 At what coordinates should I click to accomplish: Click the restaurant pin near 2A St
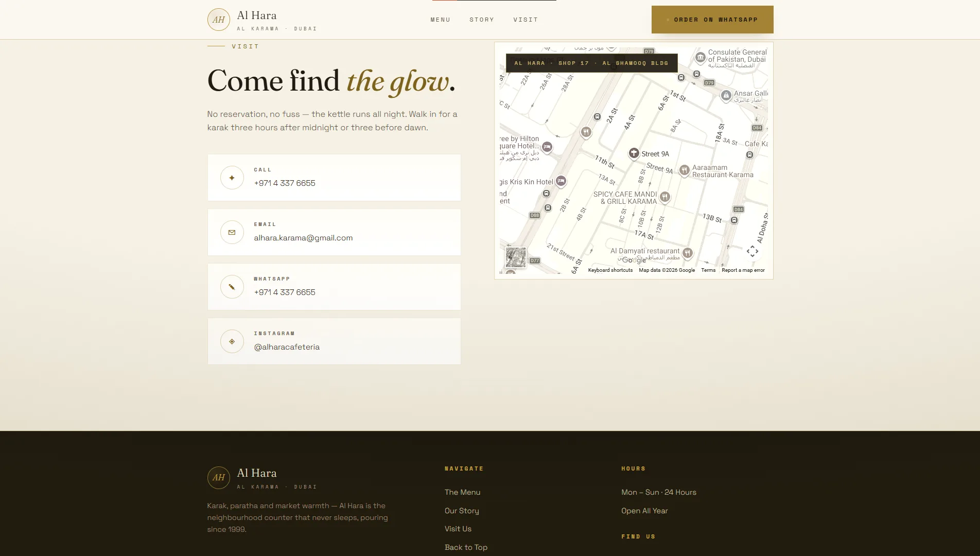click(586, 132)
